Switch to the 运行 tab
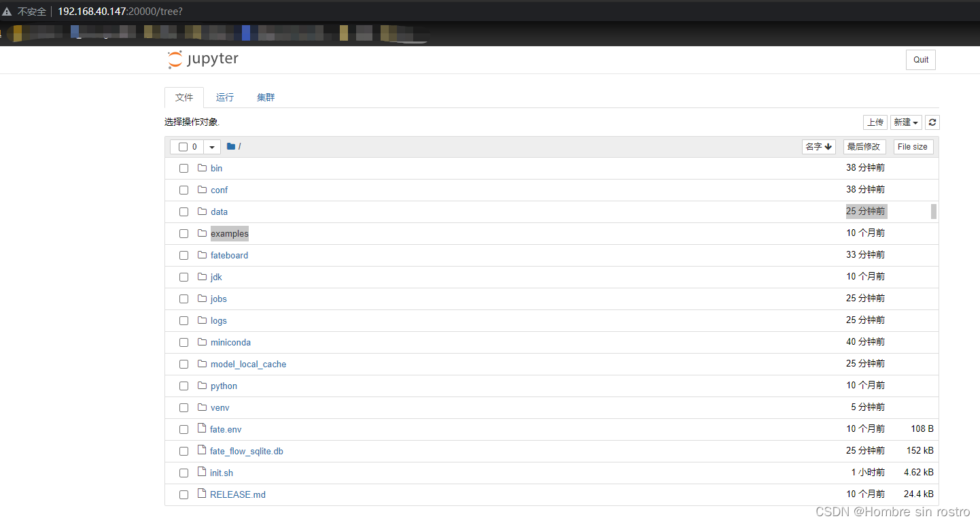 pyautogui.click(x=225, y=97)
